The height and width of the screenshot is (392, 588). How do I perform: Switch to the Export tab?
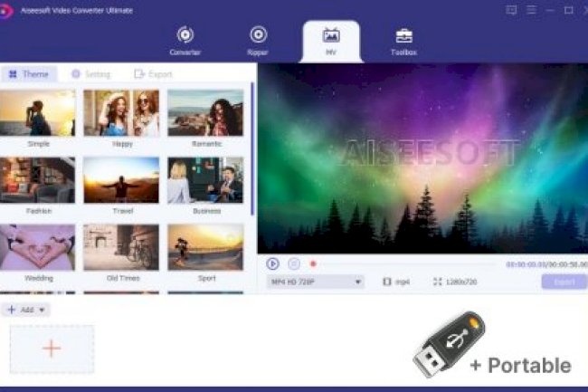pyautogui.click(x=153, y=74)
